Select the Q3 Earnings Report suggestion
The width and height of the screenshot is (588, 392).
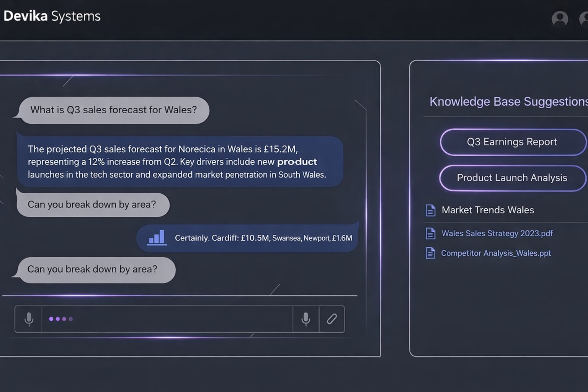(512, 142)
